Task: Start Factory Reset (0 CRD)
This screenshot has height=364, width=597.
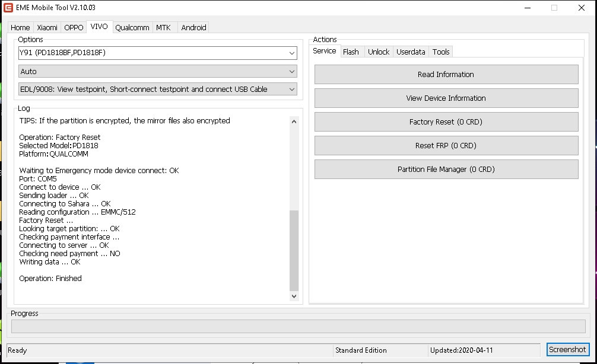Action: (x=446, y=122)
